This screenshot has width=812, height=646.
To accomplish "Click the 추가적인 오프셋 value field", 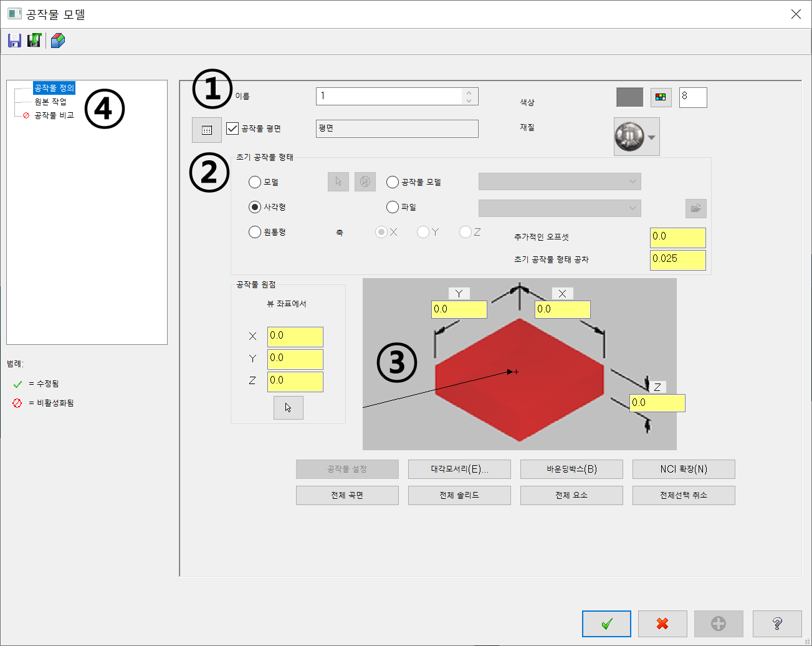I will (x=678, y=238).
